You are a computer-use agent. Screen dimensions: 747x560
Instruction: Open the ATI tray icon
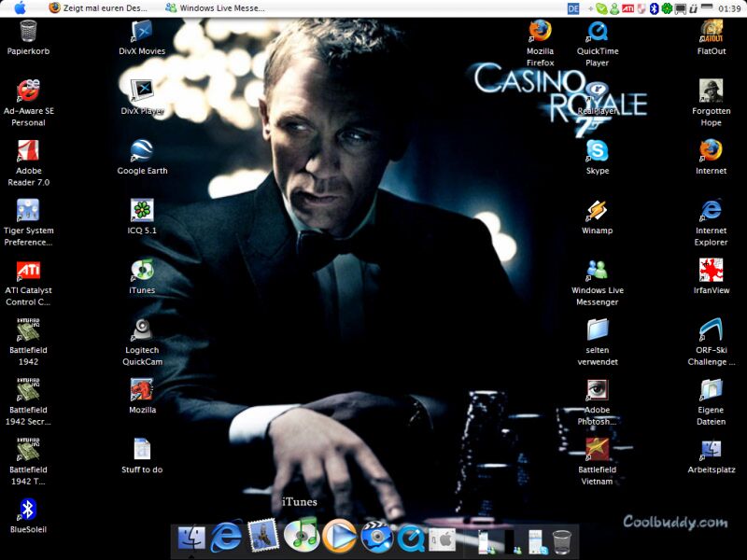pos(627,8)
